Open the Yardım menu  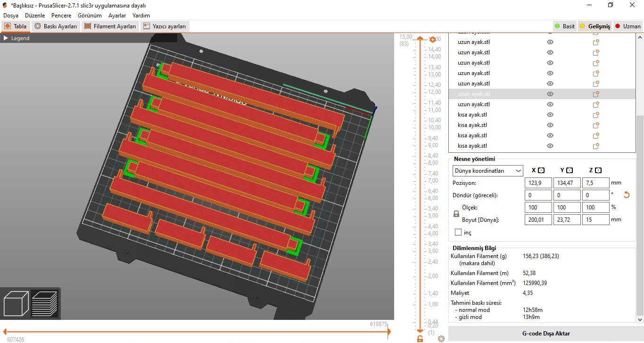141,16
